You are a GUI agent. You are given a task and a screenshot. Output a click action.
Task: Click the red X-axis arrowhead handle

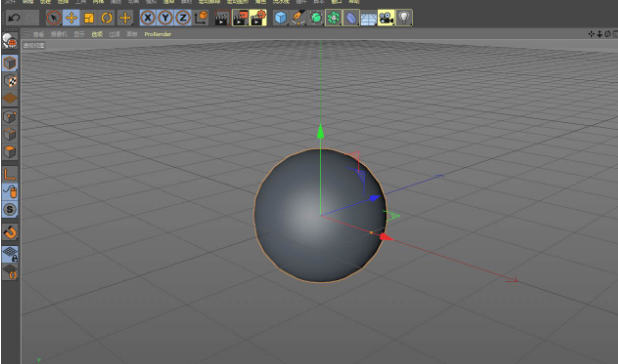[x=386, y=237]
